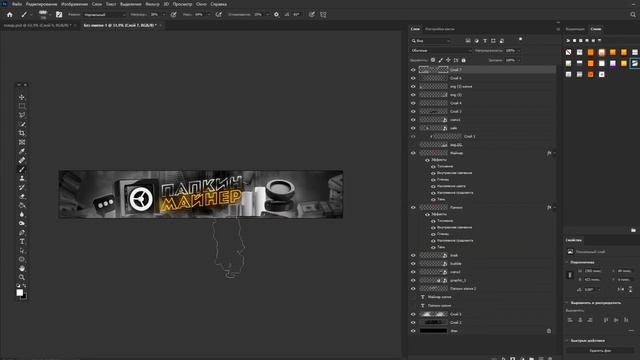640x360 pixels.
Task: Select the Rectangular Marquee tool
Action: tap(22, 106)
